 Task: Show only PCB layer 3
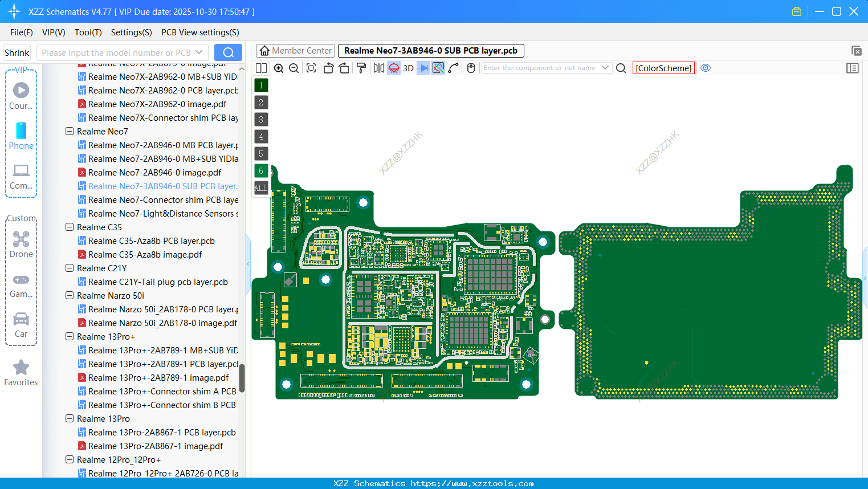point(260,119)
